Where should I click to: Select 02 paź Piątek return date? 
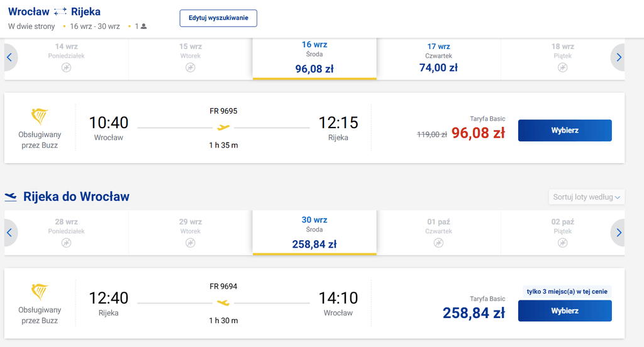[562, 233]
